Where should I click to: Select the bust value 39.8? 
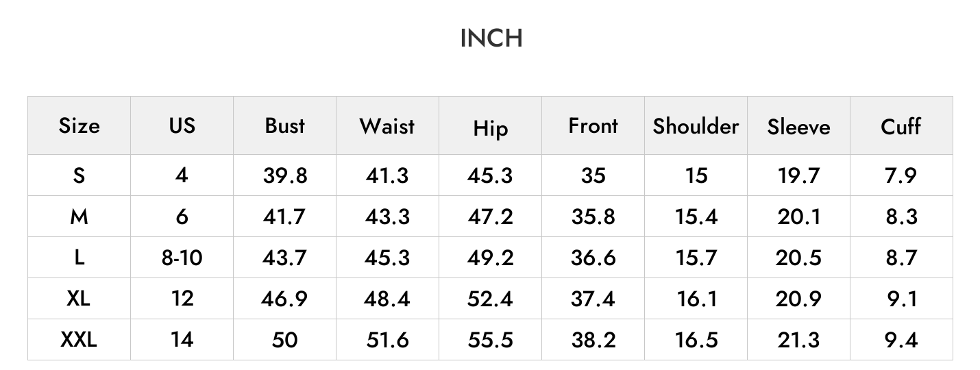tap(284, 175)
